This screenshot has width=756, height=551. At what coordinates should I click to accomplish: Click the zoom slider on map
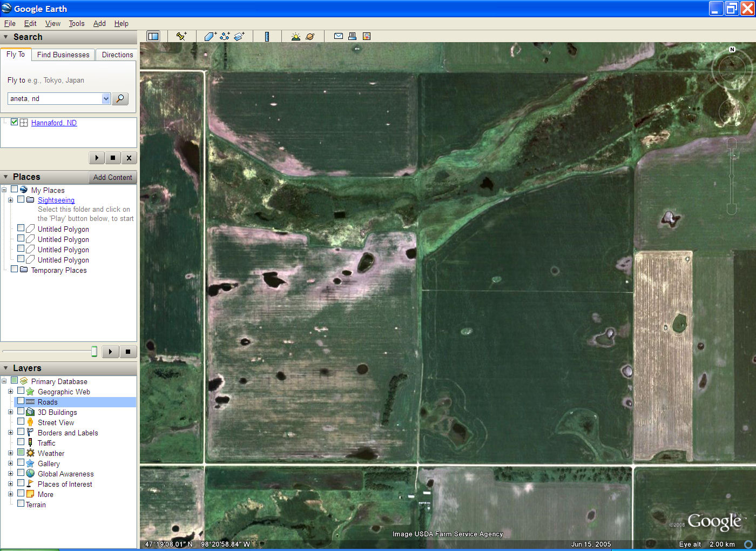coord(732,176)
